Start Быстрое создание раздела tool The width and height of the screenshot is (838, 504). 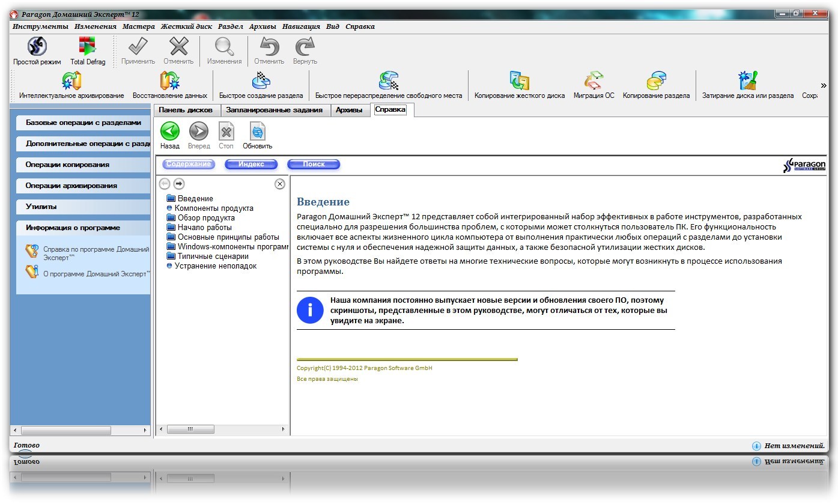[x=261, y=82]
